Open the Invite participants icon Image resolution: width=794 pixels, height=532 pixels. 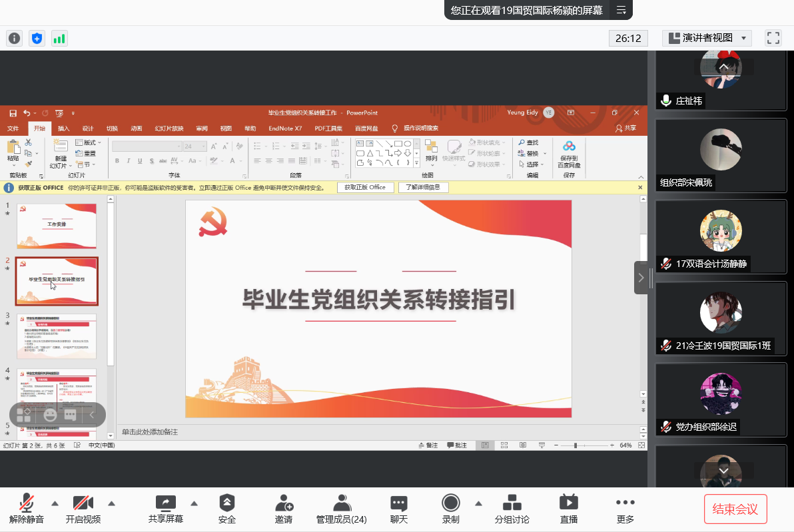[x=284, y=509]
